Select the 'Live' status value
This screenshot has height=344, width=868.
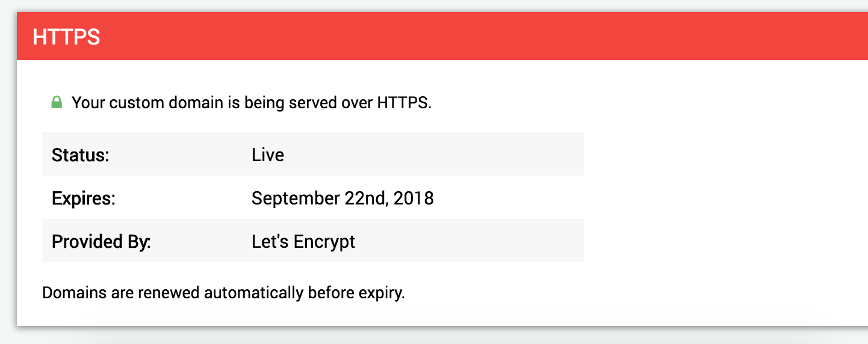[268, 155]
